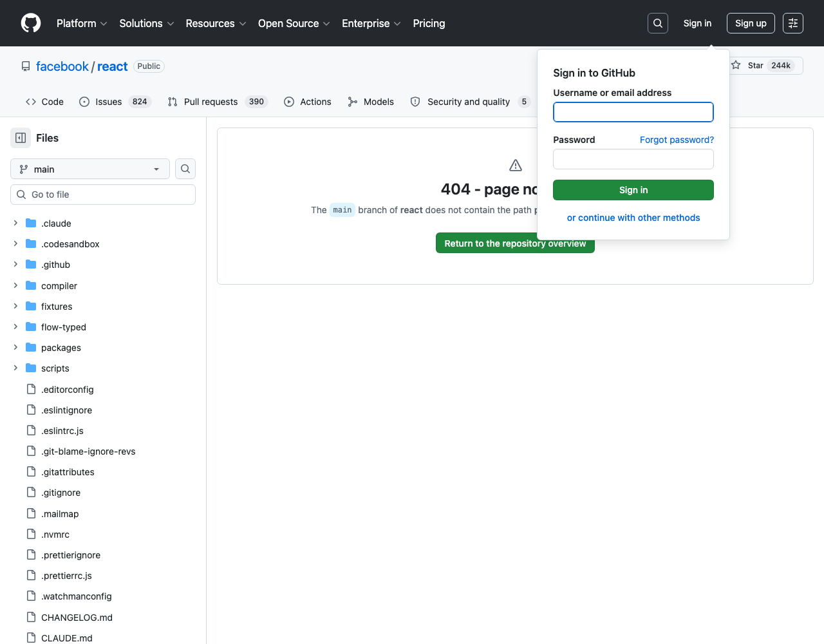This screenshot has width=824, height=644.
Task: Open the Enterprise dropdown menu
Action: 371,23
